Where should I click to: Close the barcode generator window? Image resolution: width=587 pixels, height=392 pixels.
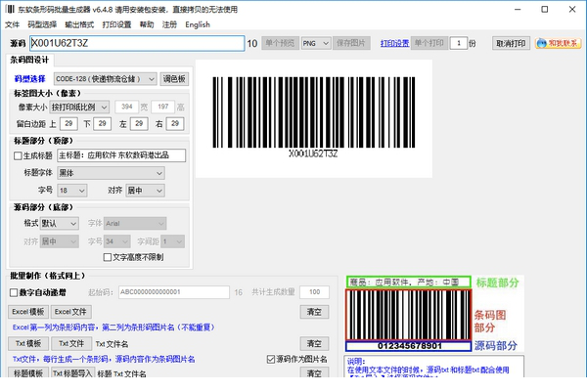pos(572,10)
